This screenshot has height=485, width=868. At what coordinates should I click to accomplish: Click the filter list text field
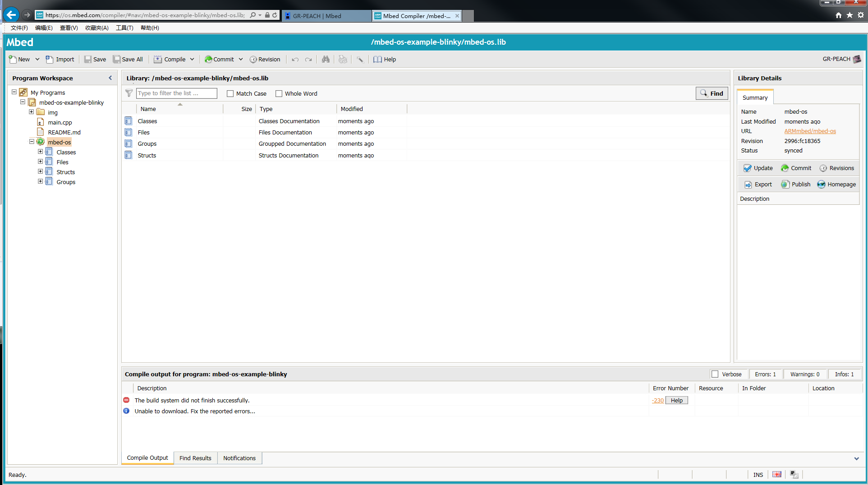(x=176, y=93)
